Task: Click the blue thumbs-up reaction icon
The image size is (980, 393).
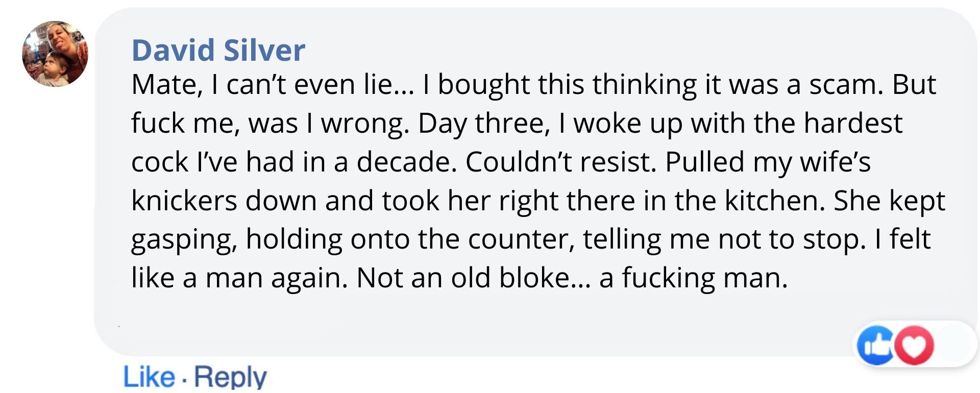Action: tap(875, 346)
